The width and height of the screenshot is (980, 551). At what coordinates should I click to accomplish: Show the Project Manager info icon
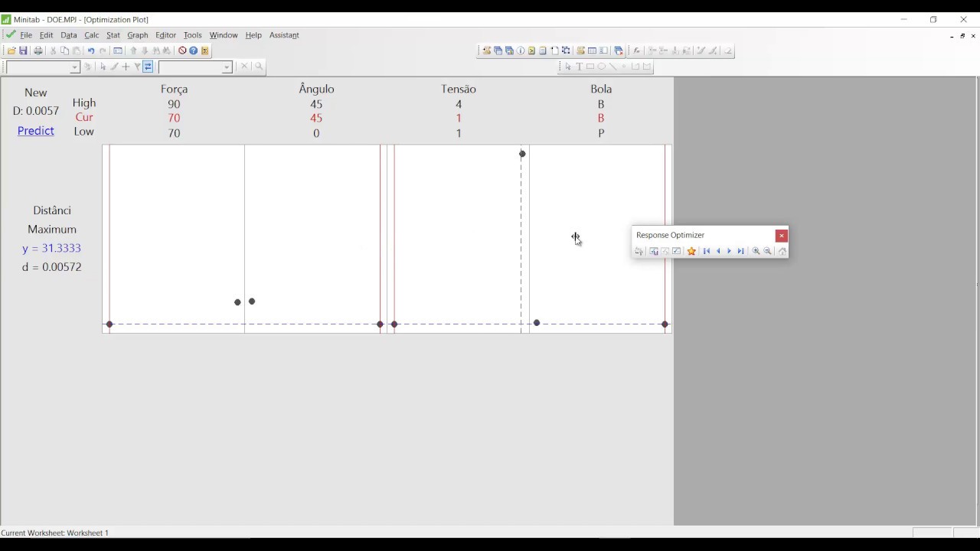coord(521,51)
